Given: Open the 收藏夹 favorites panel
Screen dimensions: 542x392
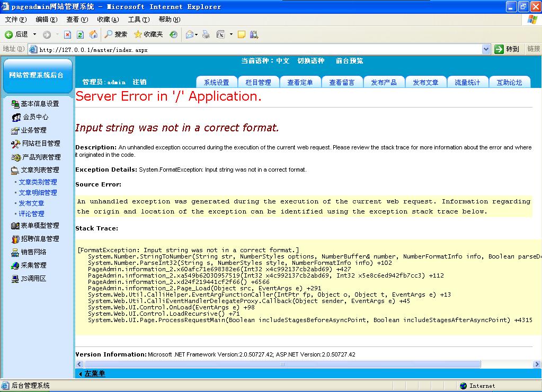Looking at the screenshot, I should [x=148, y=34].
